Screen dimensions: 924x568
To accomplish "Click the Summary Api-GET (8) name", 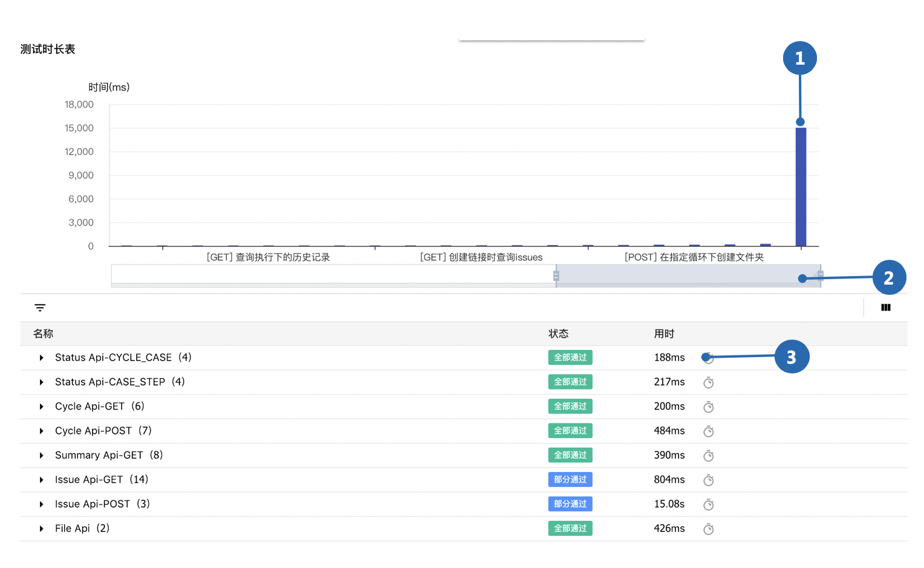I will point(109,455).
